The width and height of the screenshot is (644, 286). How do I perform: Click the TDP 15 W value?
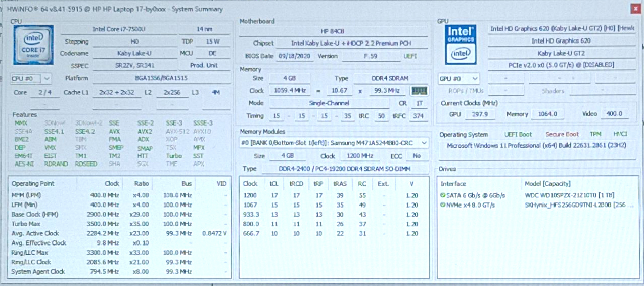click(213, 42)
